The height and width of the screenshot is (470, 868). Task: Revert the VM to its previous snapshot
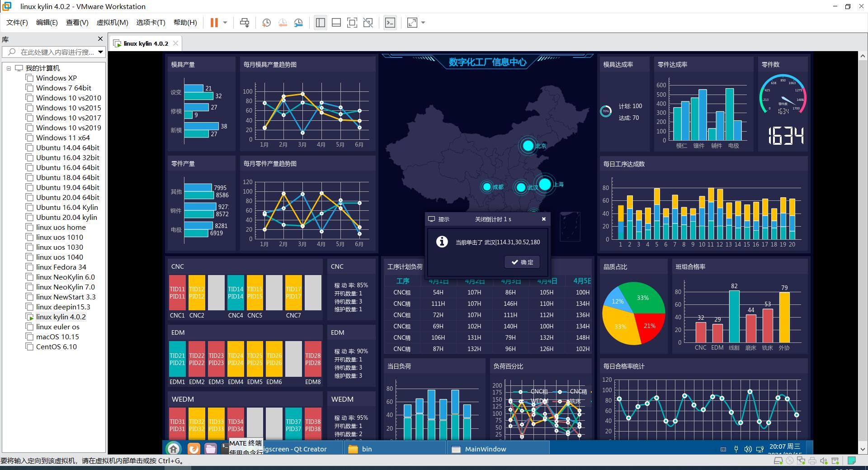coord(283,23)
